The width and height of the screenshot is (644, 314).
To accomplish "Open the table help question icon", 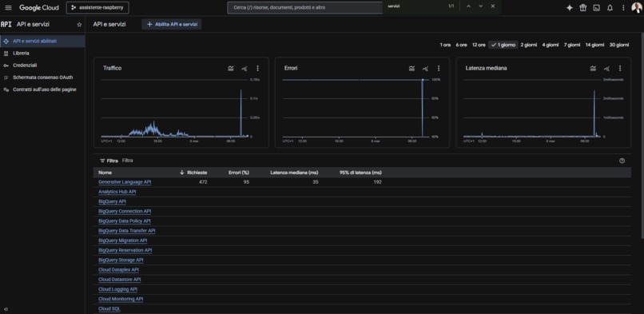I will point(622,161).
